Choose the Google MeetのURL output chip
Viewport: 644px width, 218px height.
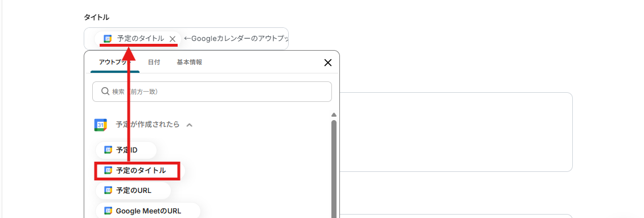(148, 211)
